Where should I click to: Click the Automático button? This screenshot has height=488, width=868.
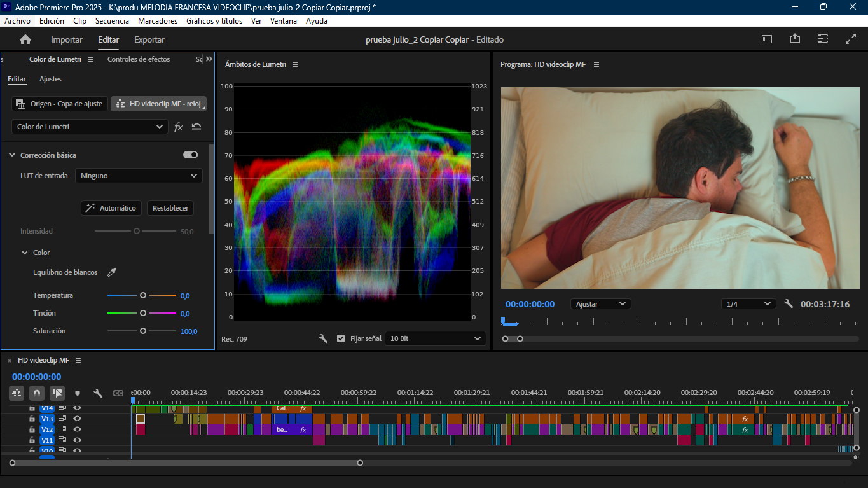(111, 208)
